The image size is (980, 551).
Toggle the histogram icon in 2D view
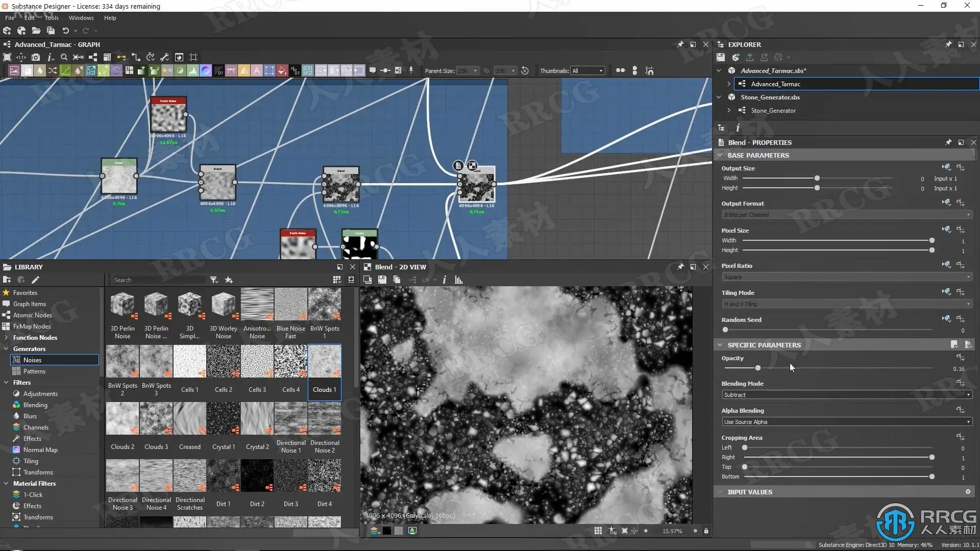[458, 280]
